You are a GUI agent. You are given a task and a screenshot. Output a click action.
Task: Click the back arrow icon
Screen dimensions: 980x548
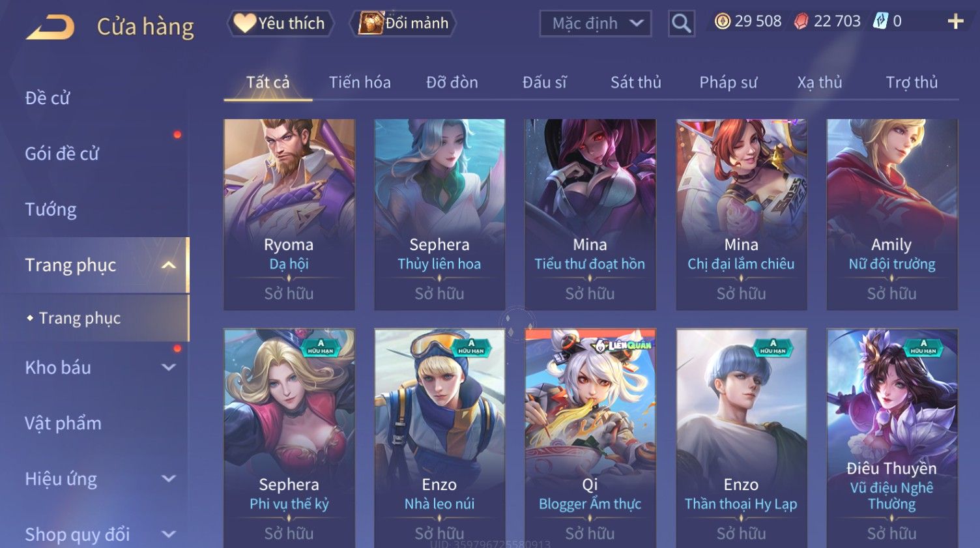click(x=50, y=27)
